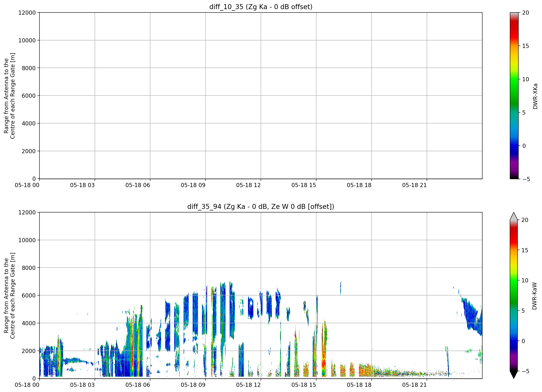Click the '20' tick on the DWR-KaW colorbar
The height and width of the screenshot is (392, 542).
pyautogui.click(x=525, y=220)
